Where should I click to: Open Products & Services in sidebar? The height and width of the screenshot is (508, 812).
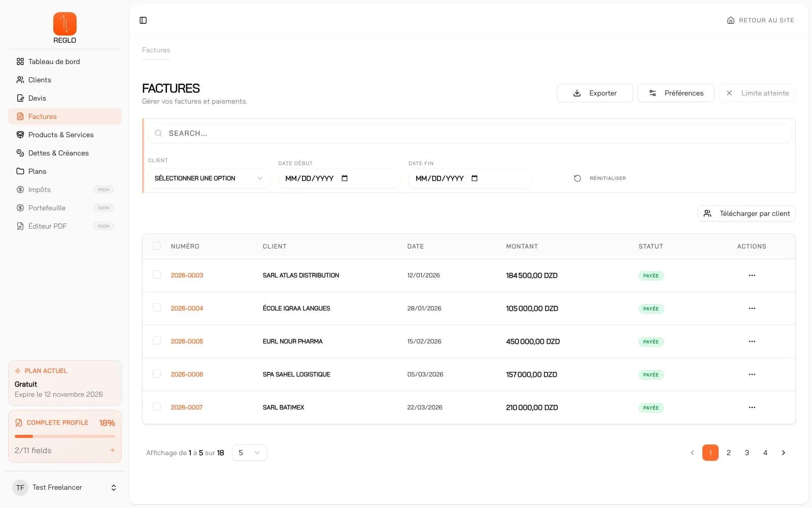tap(65, 135)
